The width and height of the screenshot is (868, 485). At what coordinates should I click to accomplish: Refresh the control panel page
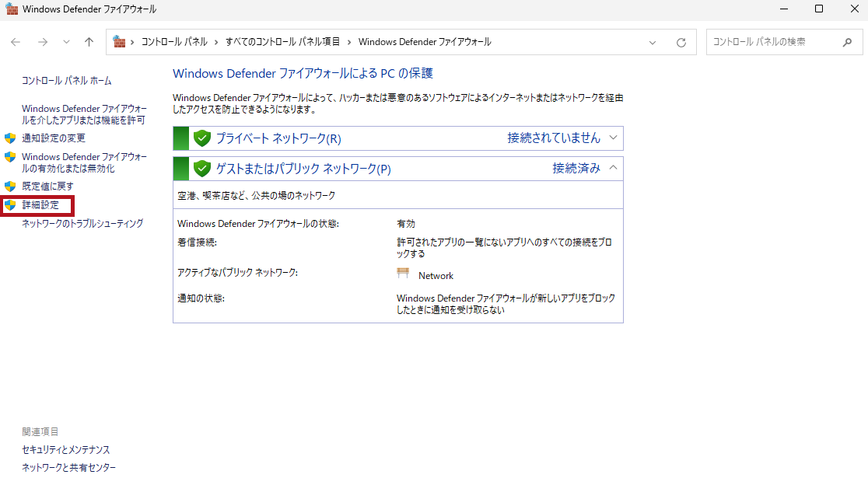coord(681,43)
